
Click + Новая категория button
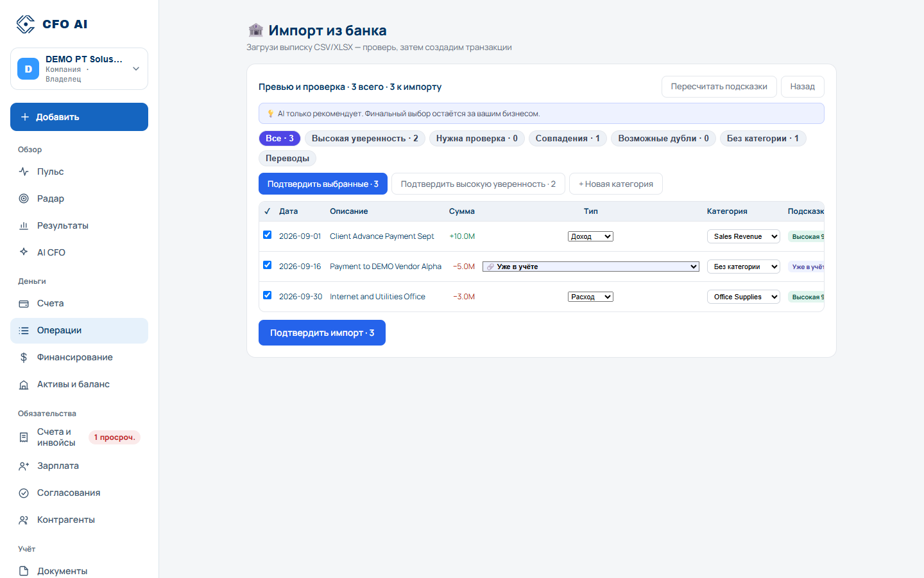coord(616,184)
